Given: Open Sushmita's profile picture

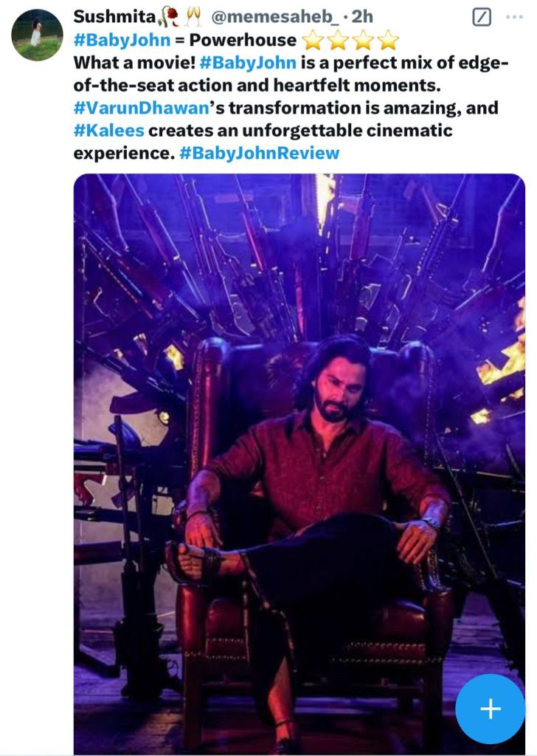Looking at the screenshot, I should (37, 35).
